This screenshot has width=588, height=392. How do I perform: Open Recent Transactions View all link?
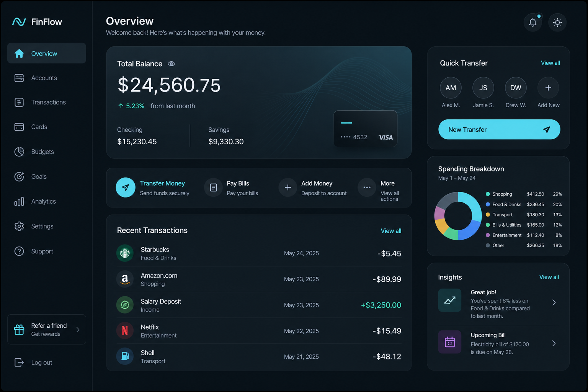click(x=391, y=231)
